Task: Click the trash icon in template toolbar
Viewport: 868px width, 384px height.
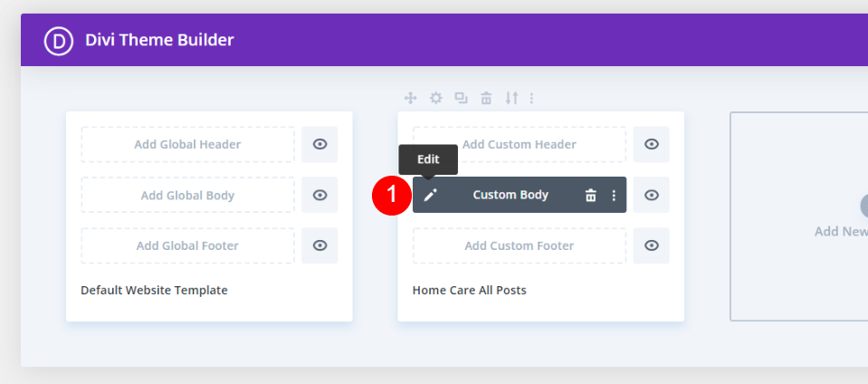Action: 486,99
